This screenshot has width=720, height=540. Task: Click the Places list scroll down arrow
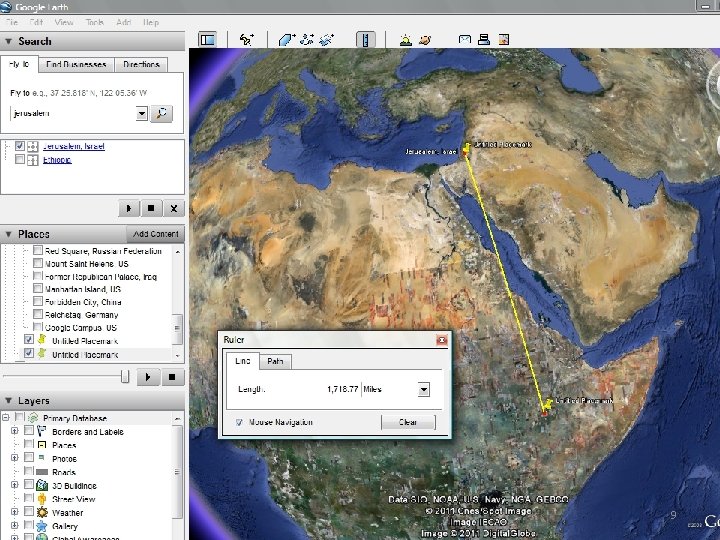(x=178, y=355)
